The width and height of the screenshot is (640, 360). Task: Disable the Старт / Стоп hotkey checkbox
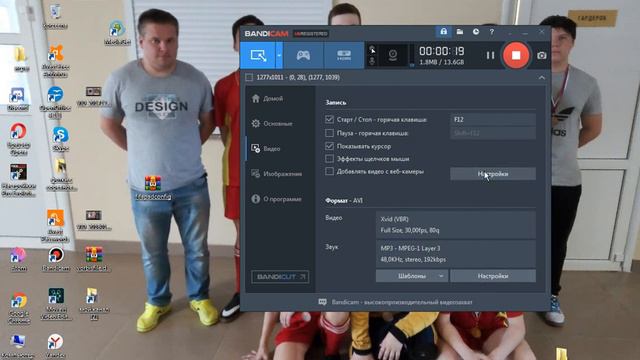329,119
